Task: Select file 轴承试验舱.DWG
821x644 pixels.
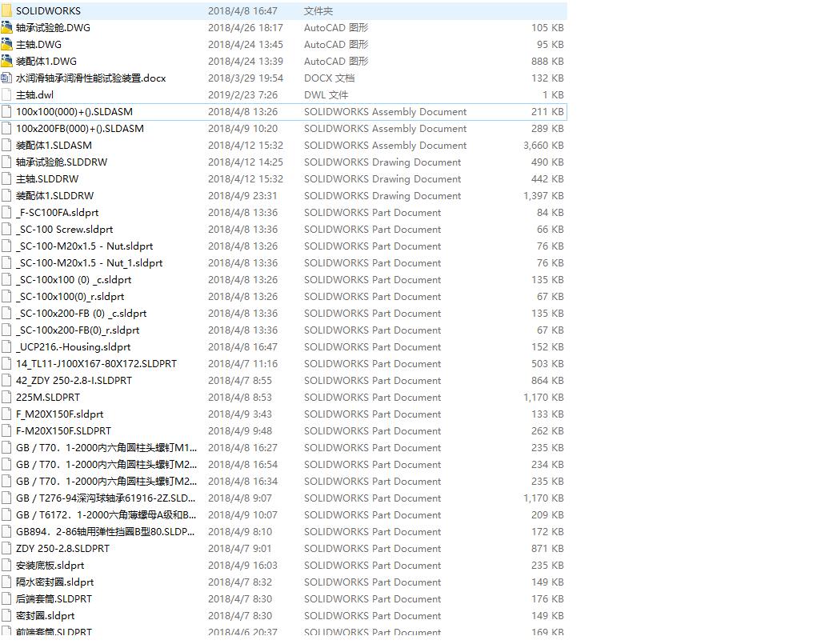Action: coord(53,27)
